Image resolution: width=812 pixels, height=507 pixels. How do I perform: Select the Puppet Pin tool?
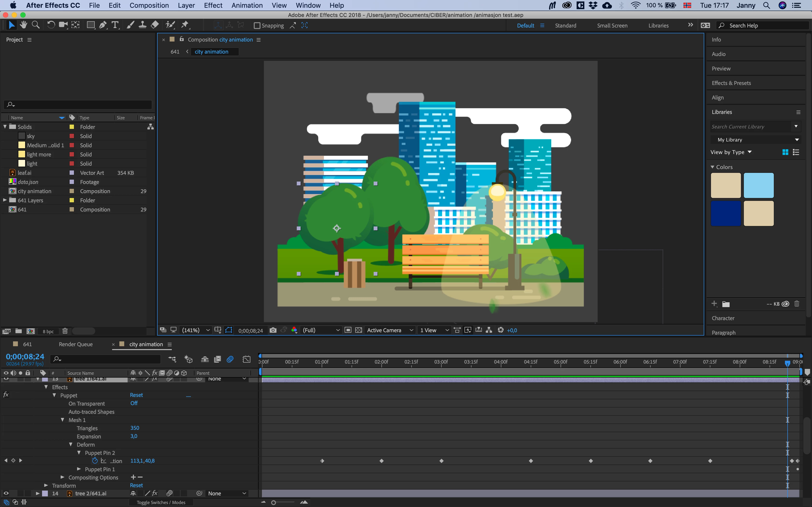[x=185, y=25]
